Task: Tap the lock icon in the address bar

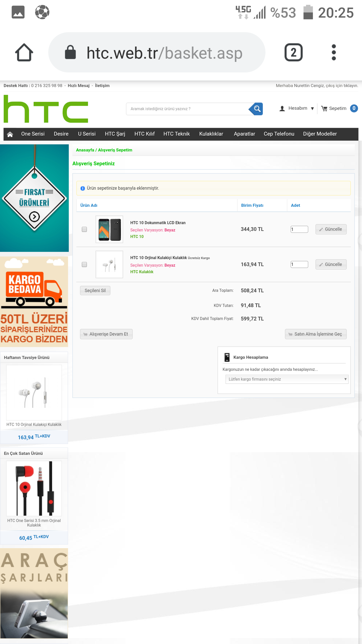Action: click(70, 52)
